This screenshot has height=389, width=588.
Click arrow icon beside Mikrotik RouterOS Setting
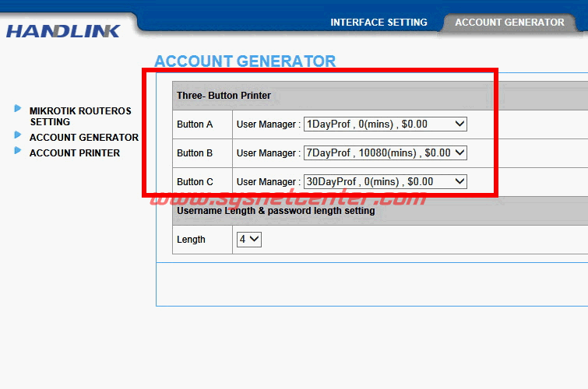tap(18, 109)
